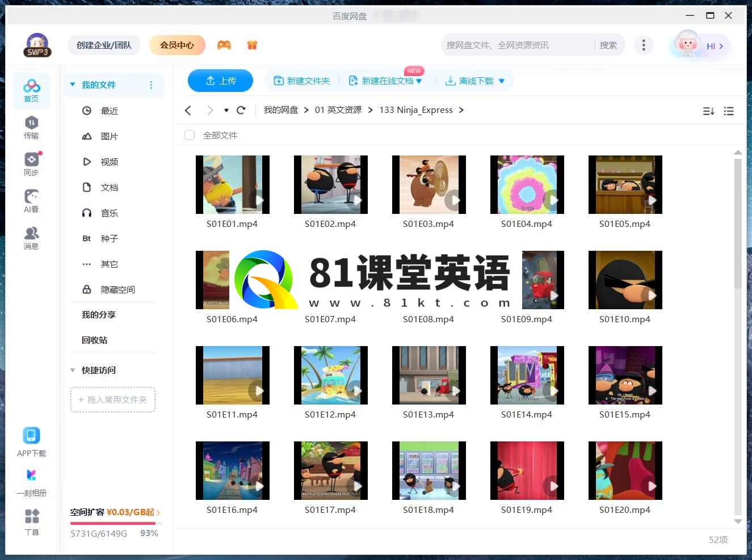Open the navigation history dropdown arrow
This screenshot has height=560, width=752.
tap(226, 110)
